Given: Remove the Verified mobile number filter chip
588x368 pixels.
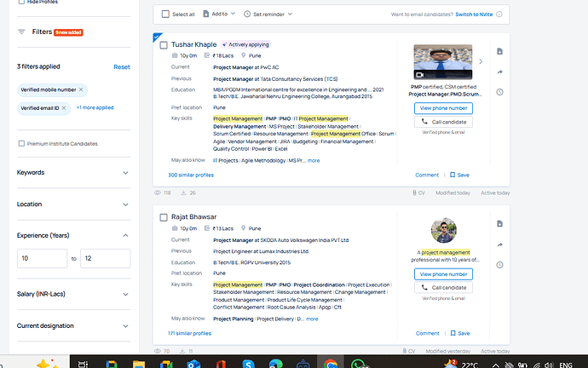Looking at the screenshot, I should (81, 89).
